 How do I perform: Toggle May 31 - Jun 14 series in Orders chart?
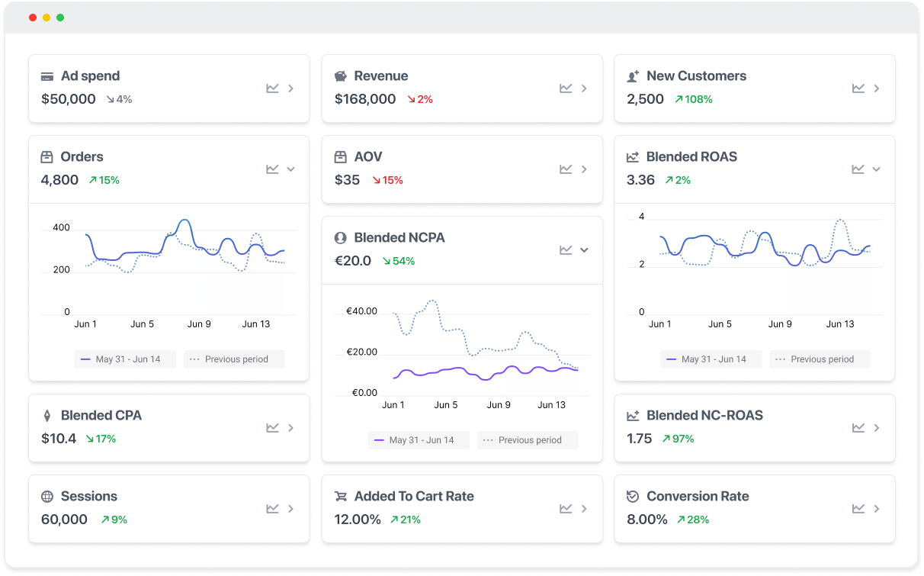125,359
